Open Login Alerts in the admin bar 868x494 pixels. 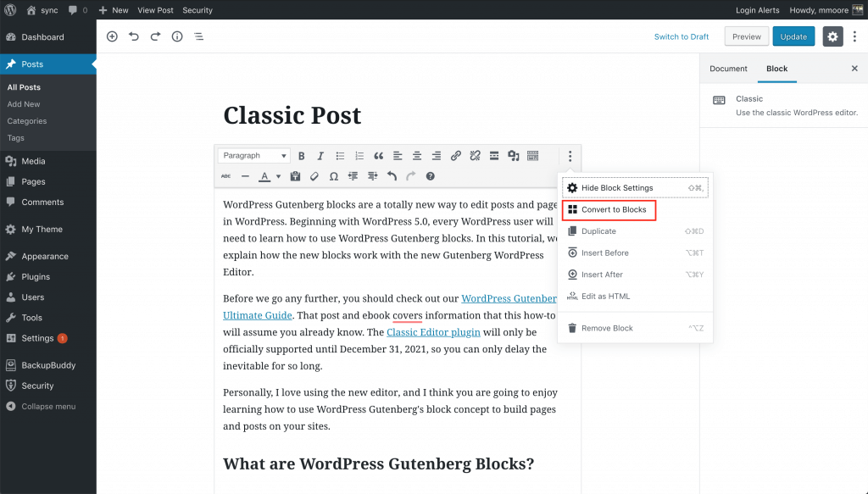click(x=757, y=10)
